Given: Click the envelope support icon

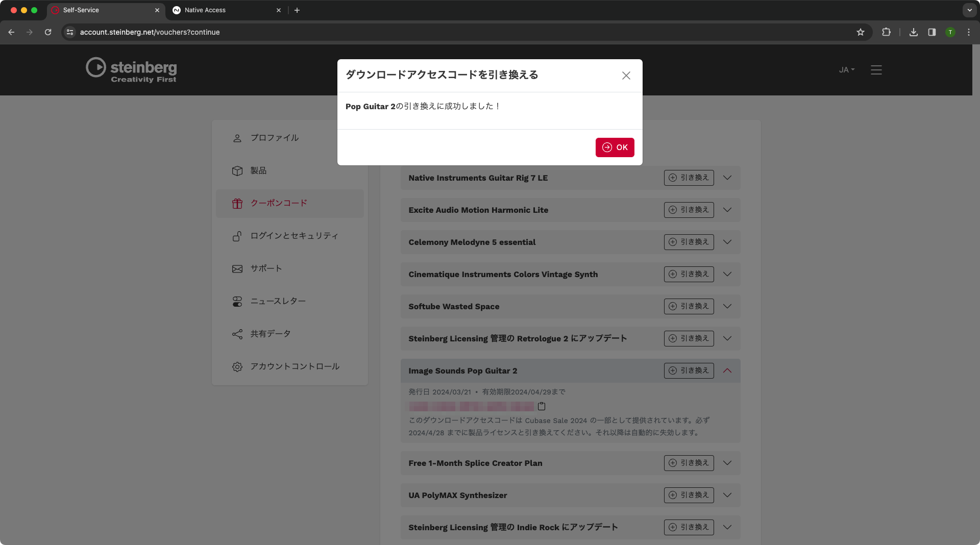Looking at the screenshot, I should (237, 269).
